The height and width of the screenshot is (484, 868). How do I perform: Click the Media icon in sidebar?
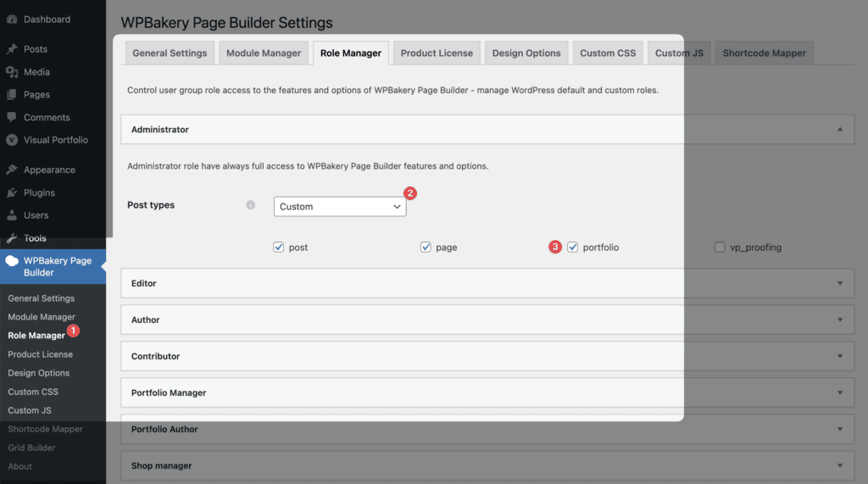pyautogui.click(x=12, y=72)
